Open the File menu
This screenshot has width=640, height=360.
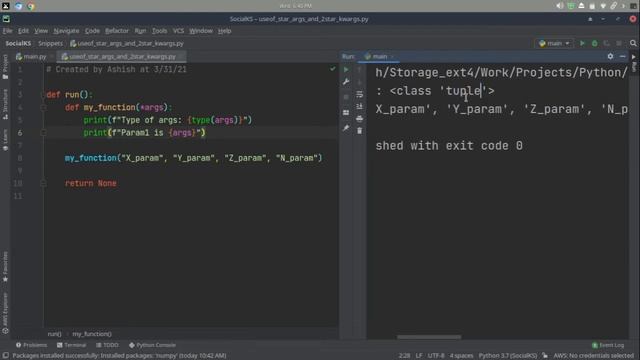click(7, 31)
